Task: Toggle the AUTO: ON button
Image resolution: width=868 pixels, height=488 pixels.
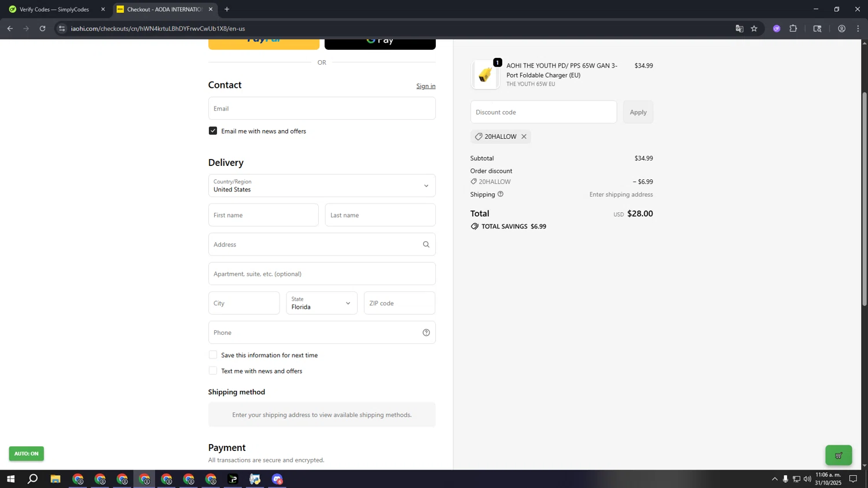Action: click(x=26, y=454)
